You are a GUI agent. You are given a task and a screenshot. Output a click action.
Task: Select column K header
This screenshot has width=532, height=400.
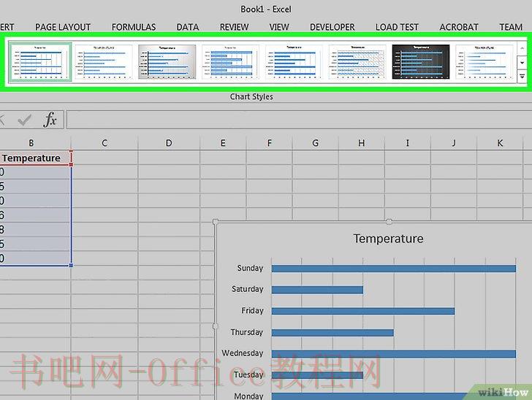pos(500,143)
